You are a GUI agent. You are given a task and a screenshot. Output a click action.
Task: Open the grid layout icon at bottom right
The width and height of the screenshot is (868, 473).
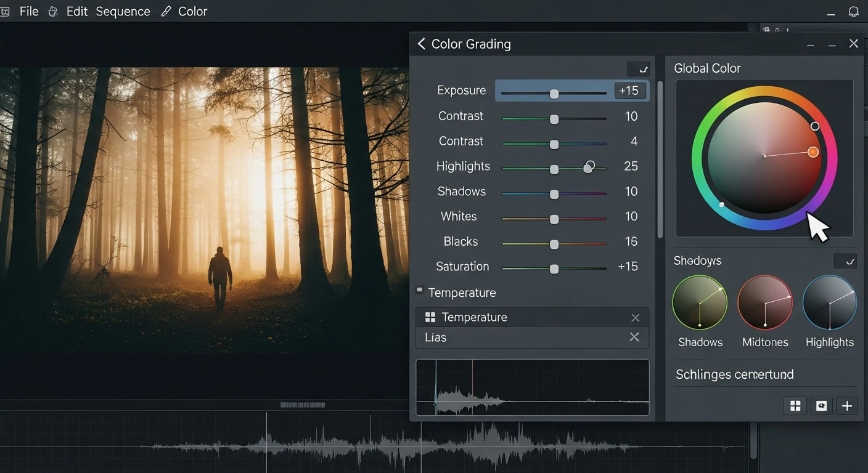pyautogui.click(x=795, y=405)
